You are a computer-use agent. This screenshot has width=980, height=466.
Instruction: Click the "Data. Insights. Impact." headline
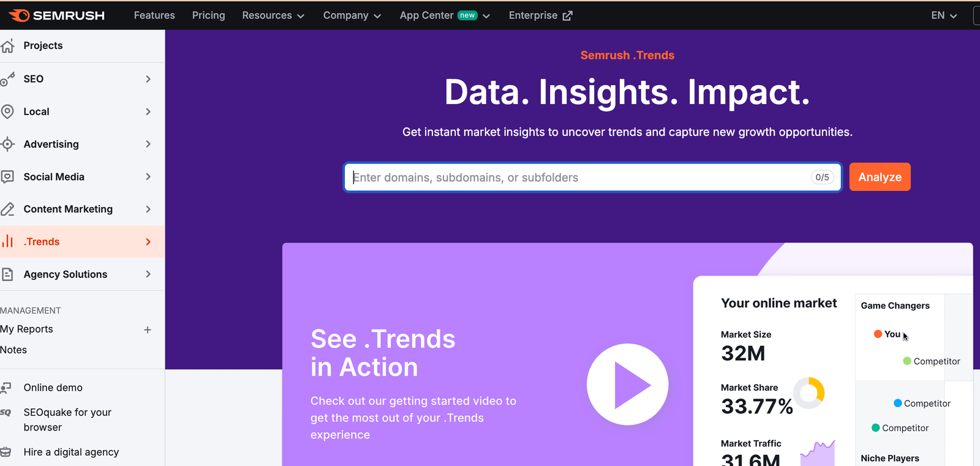[627, 92]
